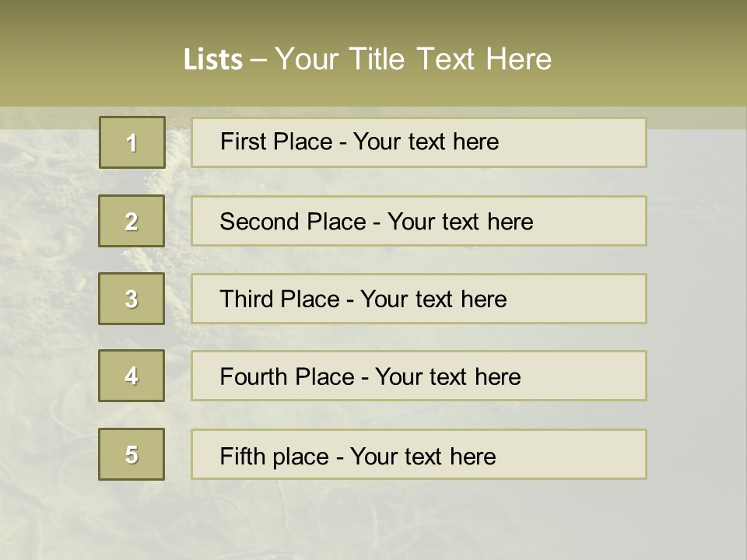This screenshot has width=747, height=560.
Task: Click "Your text here" in Fourth Place row
Action: [x=447, y=377]
